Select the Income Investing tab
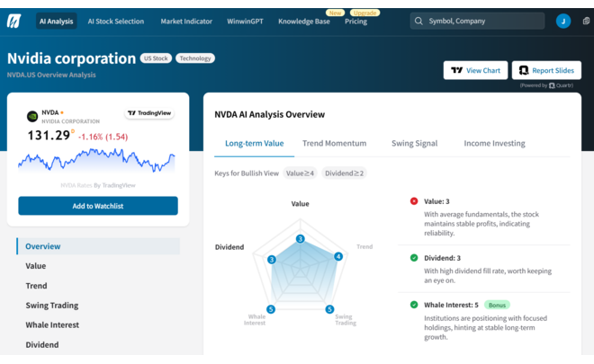The height and width of the screenshot is (364, 594). pos(494,143)
